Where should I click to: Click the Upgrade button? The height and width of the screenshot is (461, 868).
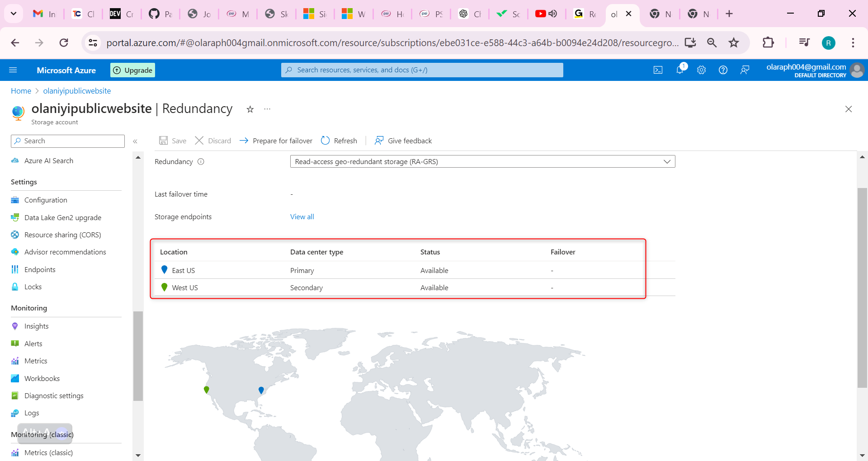133,70
